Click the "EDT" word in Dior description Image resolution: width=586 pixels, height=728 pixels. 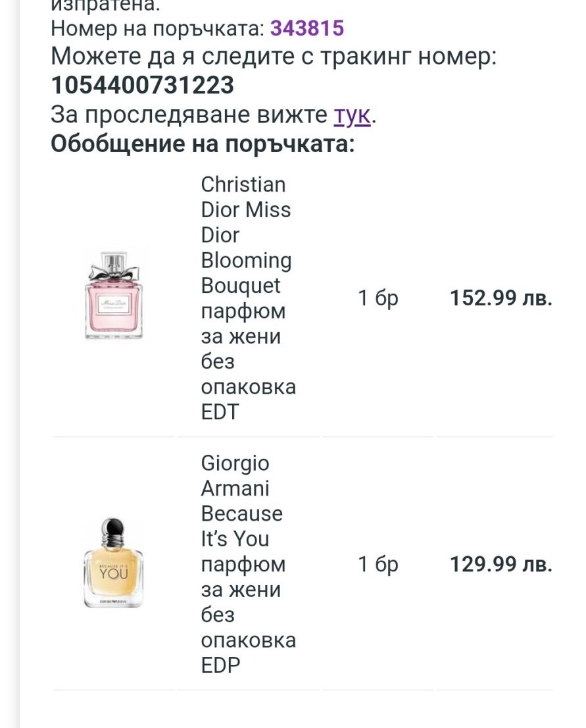coord(220,412)
